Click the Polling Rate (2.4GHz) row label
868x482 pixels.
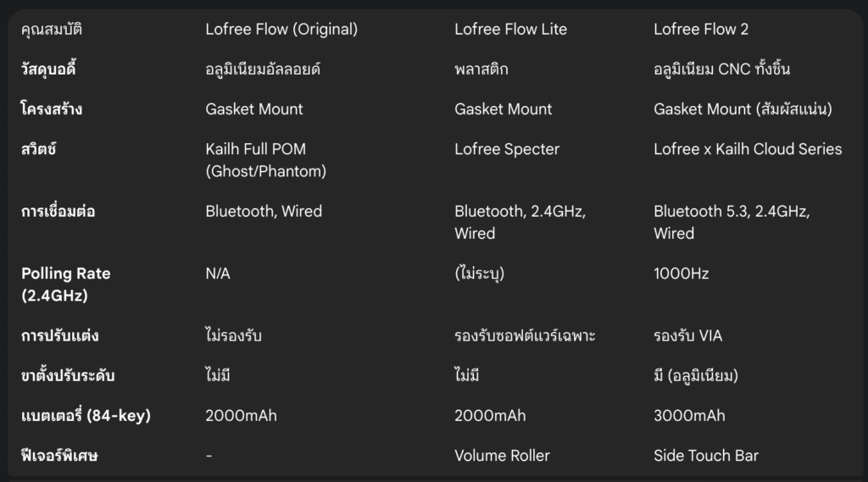(65, 284)
